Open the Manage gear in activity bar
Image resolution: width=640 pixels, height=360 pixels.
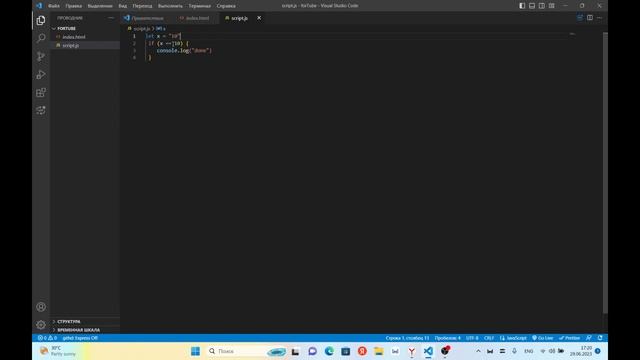tap(41, 325)
